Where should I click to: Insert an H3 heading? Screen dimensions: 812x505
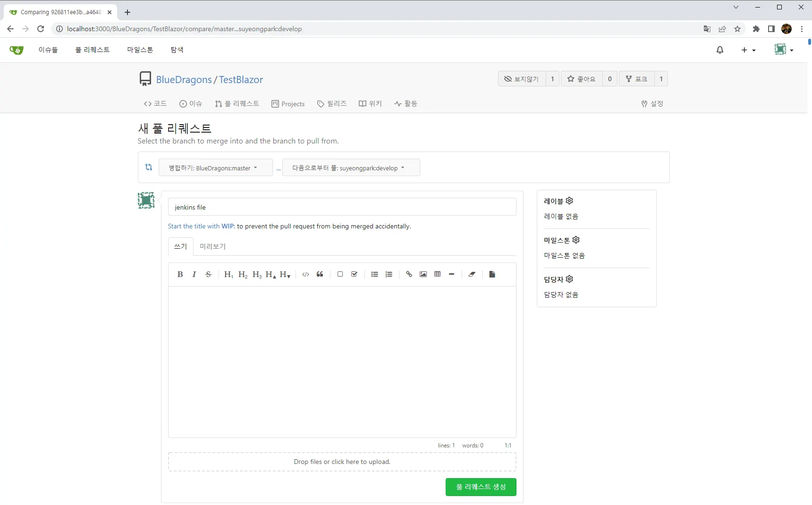click(257, 274)
